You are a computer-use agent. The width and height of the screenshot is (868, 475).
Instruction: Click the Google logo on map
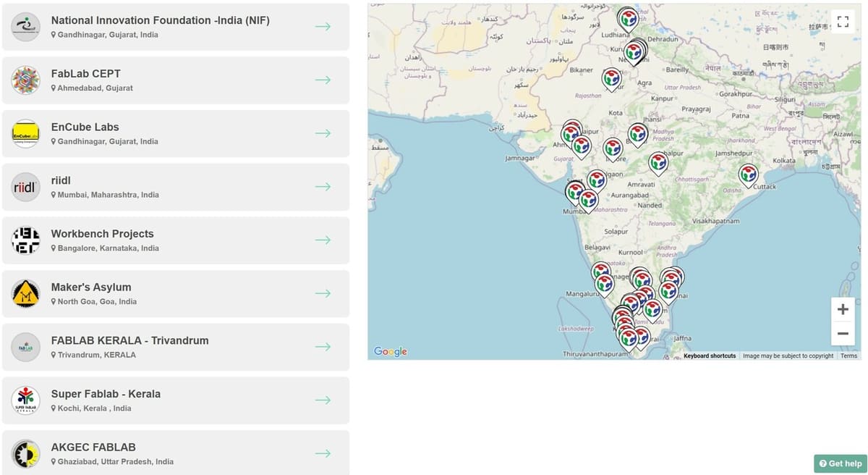[391, 351]
